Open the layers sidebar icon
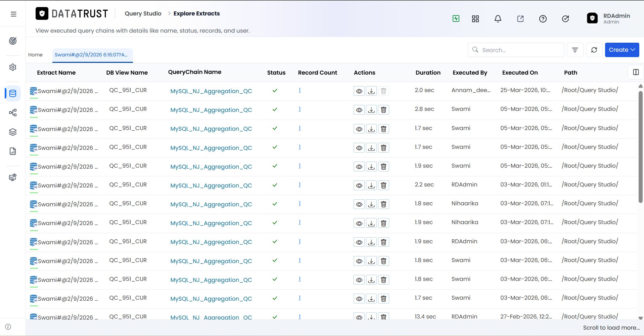The image size is (644, 336). (13, 132)
